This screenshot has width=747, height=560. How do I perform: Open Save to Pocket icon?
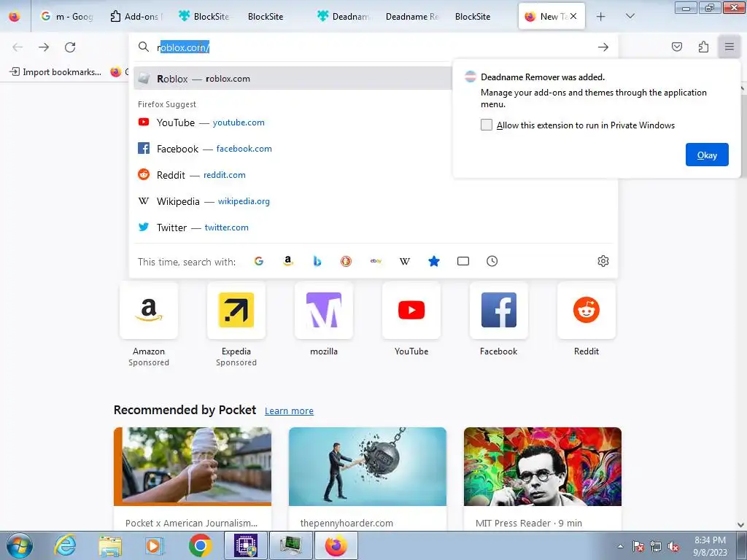coord(677,47)
